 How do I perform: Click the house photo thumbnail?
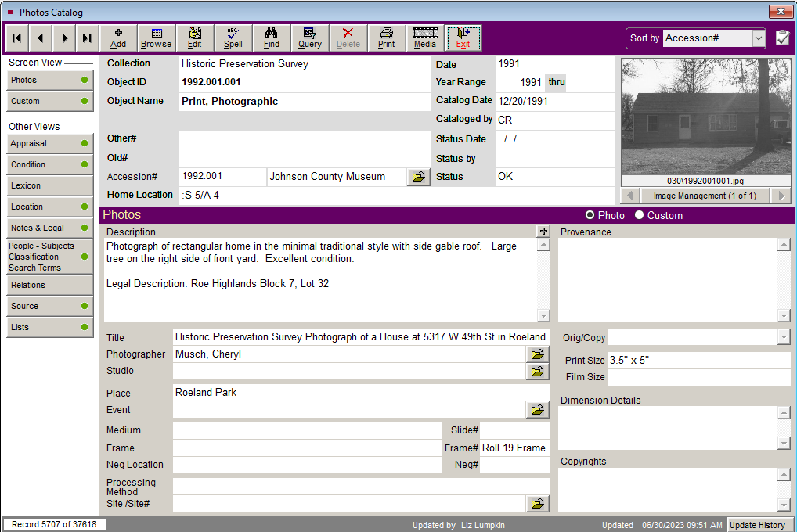click(x=705, y=116)
